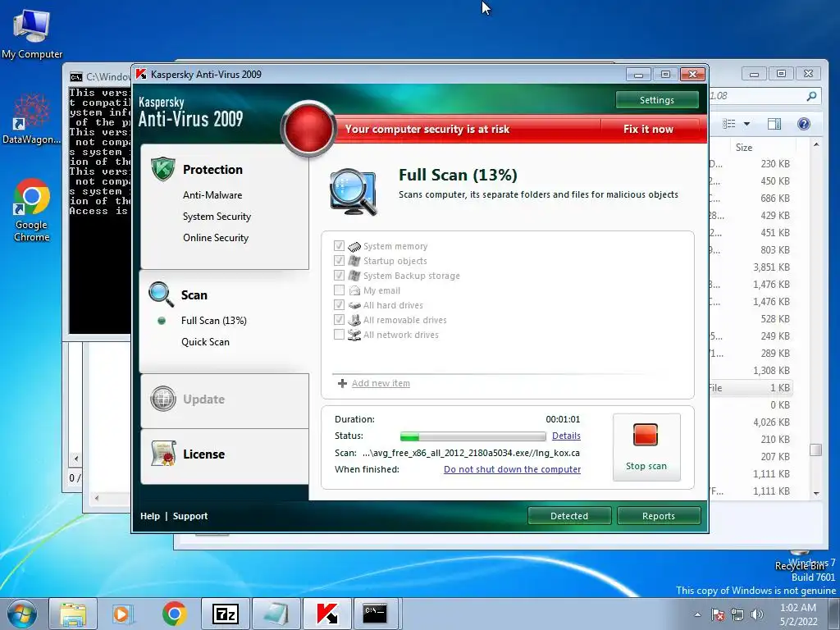Click the Settings button

point(657,99)
